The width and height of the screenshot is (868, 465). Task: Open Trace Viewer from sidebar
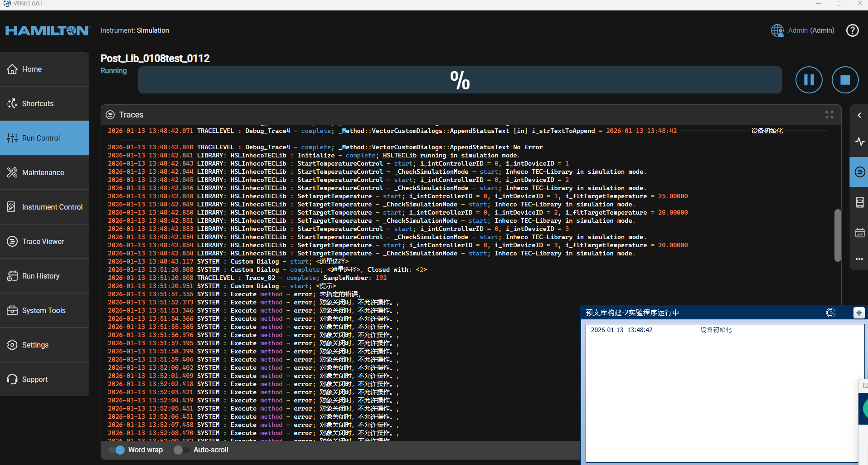tap(43, 241)
